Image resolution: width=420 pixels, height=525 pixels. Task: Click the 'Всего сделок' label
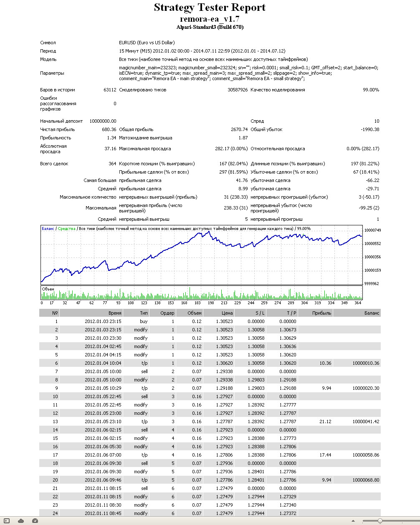(x=54, y=164)
